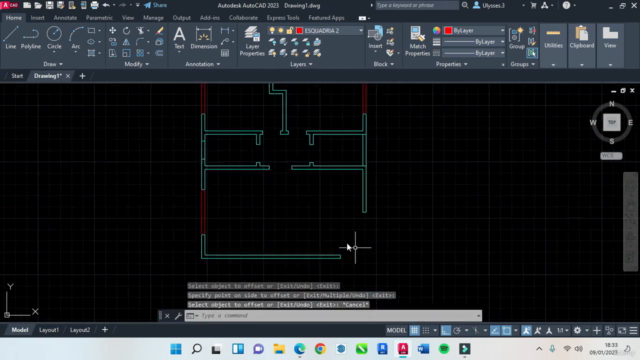Switch to the Start file tab

click(17, 76)
